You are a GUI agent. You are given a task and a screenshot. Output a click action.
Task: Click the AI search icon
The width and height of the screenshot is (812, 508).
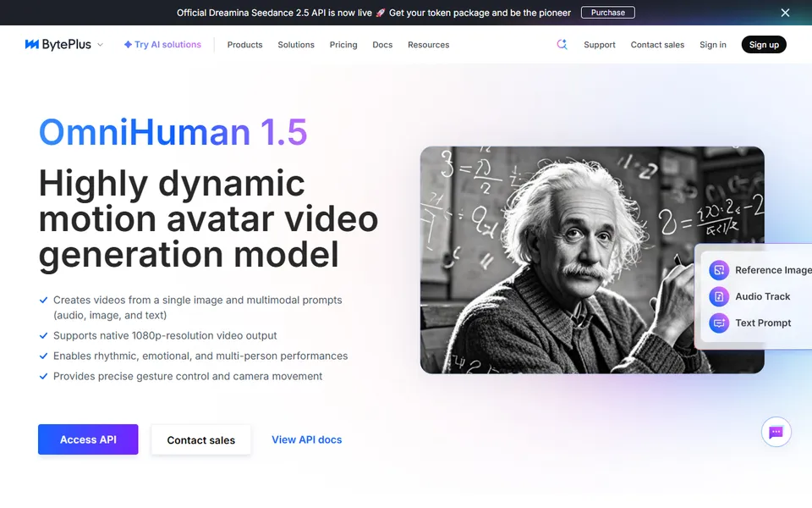(x=562, y=45)
